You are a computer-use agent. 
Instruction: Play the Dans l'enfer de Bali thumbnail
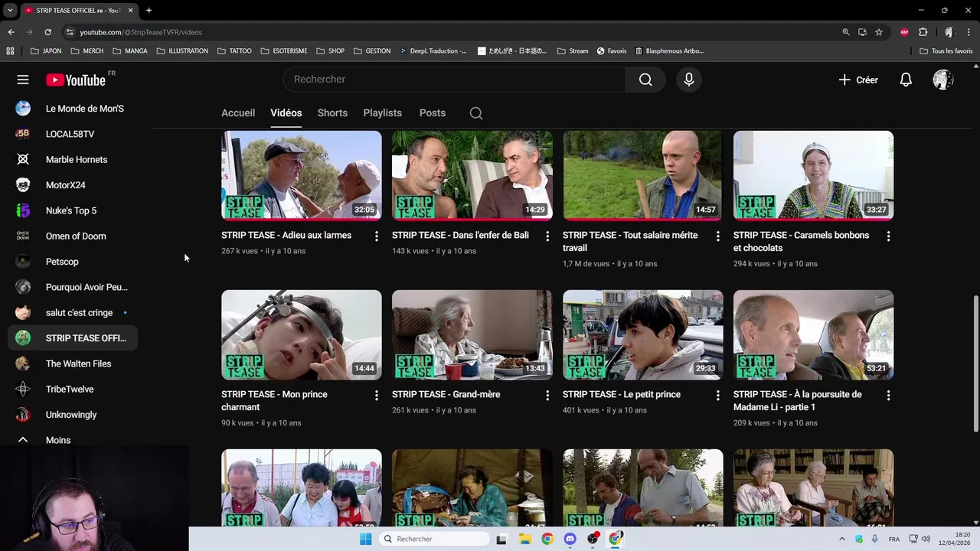[x=472, y=175]
